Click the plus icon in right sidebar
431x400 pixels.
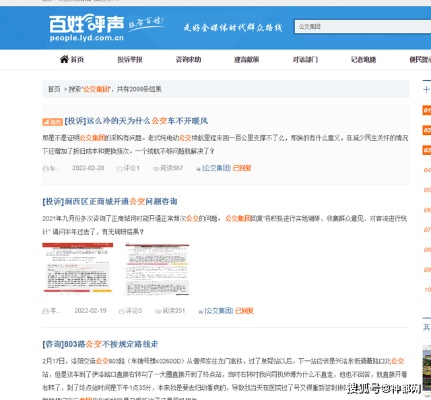pyautogui.click(x=426, y=89)
